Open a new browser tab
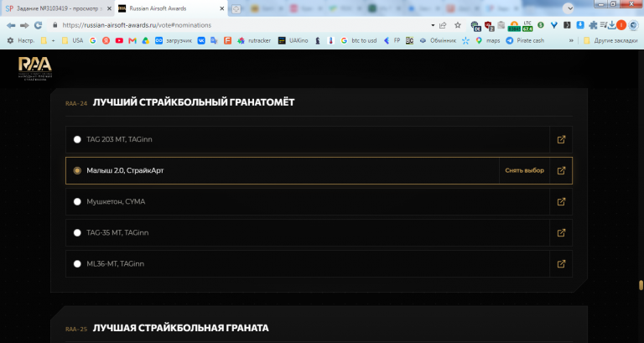644x343 pixels. click(x=236, y=9)
